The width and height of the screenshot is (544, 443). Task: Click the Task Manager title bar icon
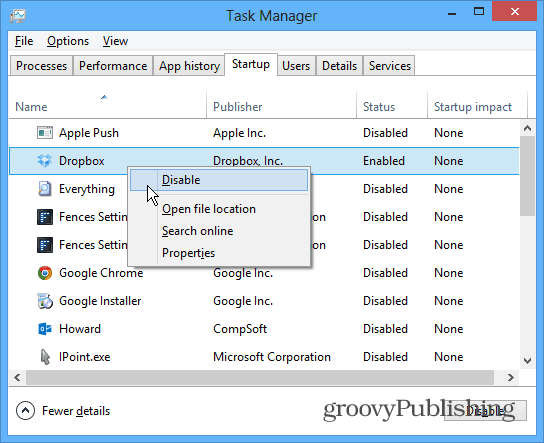point(18,16)
